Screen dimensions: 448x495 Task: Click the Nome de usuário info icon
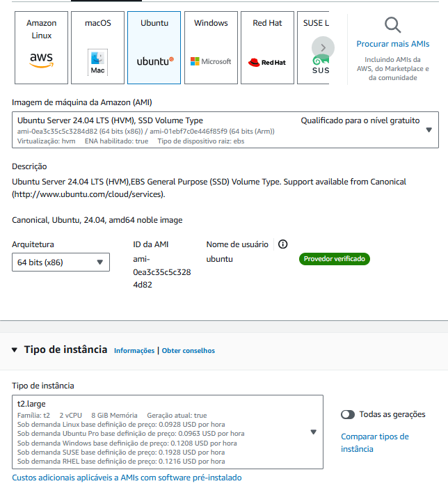[x=282, y=244]
